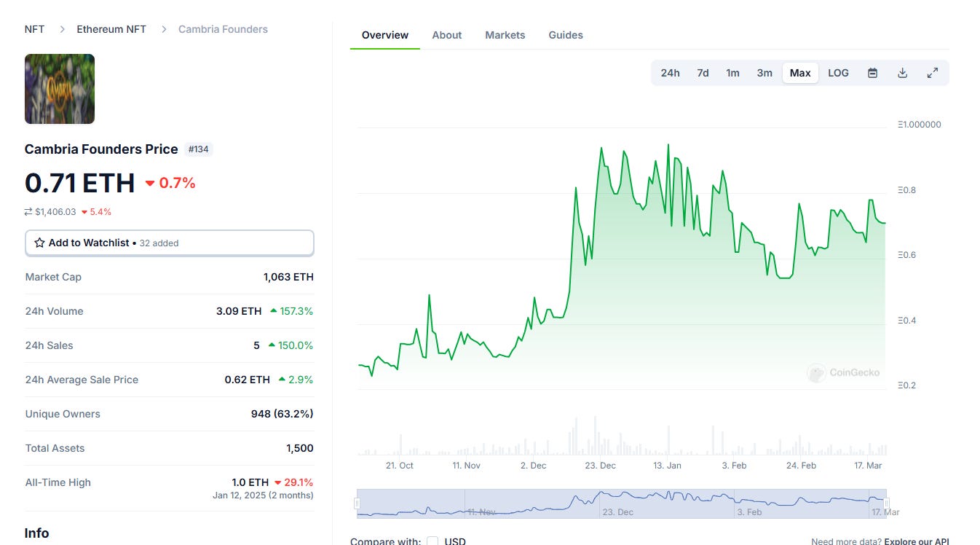Select the 1m chart range

coord(732,73)
